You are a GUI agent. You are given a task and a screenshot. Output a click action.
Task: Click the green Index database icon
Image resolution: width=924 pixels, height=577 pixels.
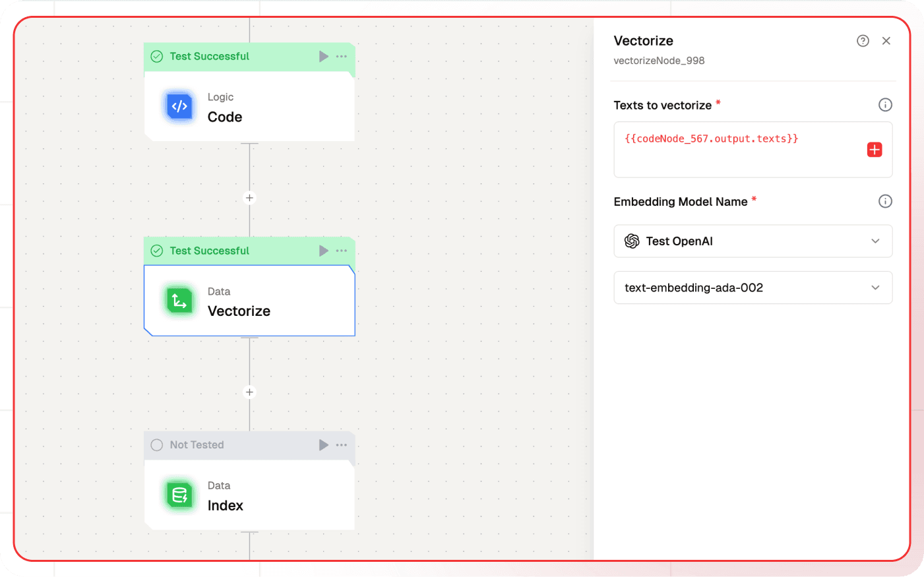(179, 495)
